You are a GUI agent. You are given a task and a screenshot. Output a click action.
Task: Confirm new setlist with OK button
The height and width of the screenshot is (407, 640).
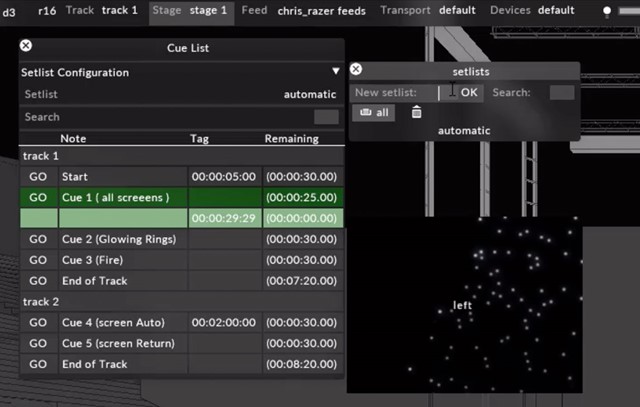[x=469, y=93]
